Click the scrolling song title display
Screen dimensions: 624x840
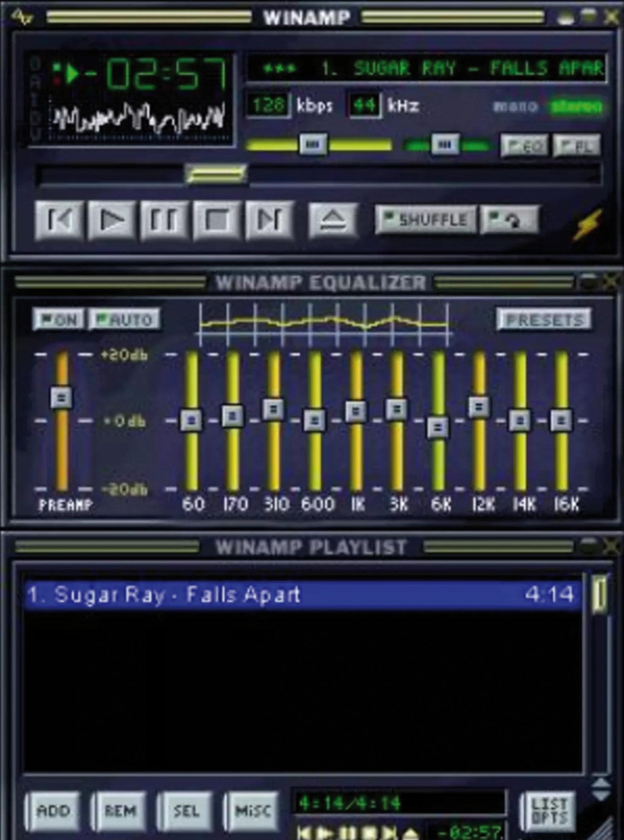pyautogui.click(x=426, y=68)
